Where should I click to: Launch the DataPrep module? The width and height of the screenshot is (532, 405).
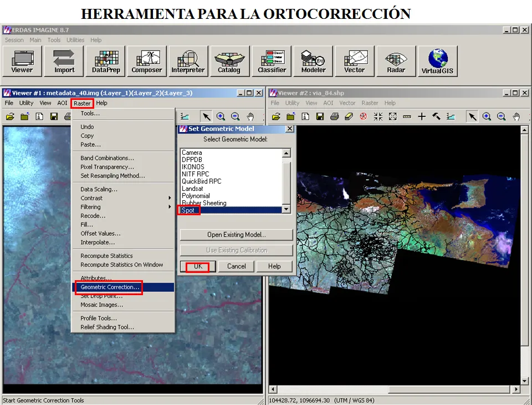106,61
